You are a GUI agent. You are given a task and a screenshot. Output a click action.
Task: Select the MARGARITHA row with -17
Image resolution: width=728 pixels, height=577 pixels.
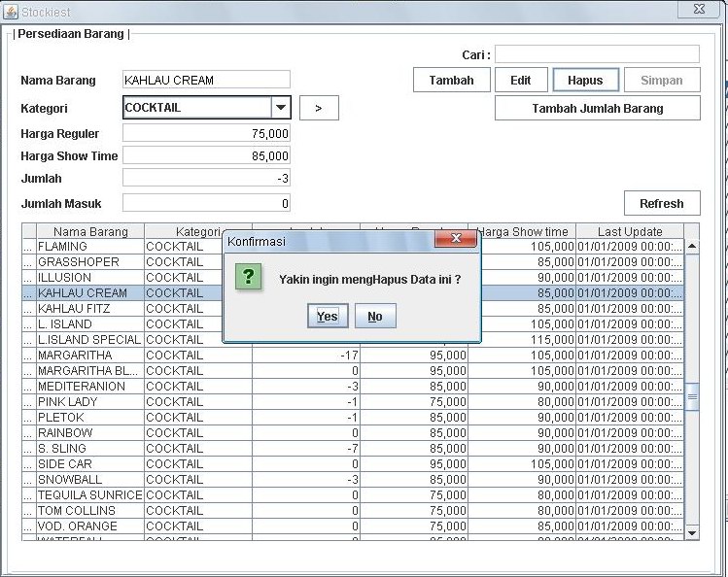pos(353,356)
